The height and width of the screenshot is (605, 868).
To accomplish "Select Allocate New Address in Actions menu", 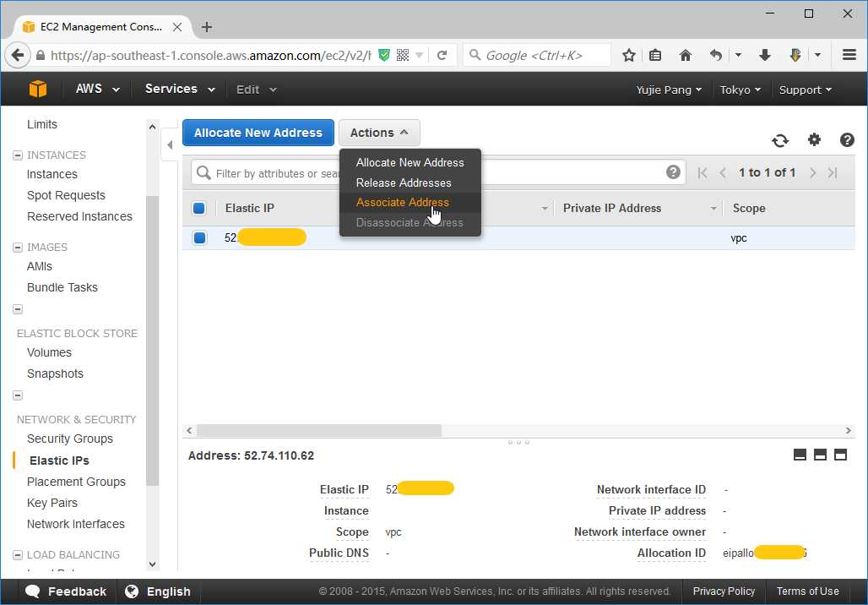I will click(x=410, y=162).
